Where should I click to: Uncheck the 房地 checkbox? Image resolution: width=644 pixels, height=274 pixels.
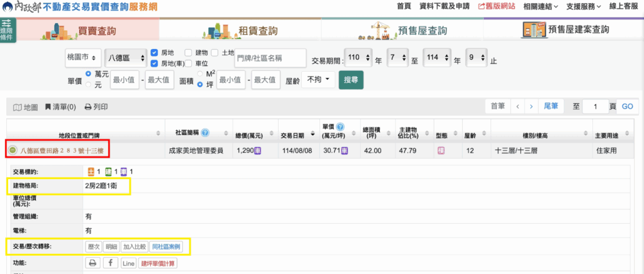click(154, 53)
